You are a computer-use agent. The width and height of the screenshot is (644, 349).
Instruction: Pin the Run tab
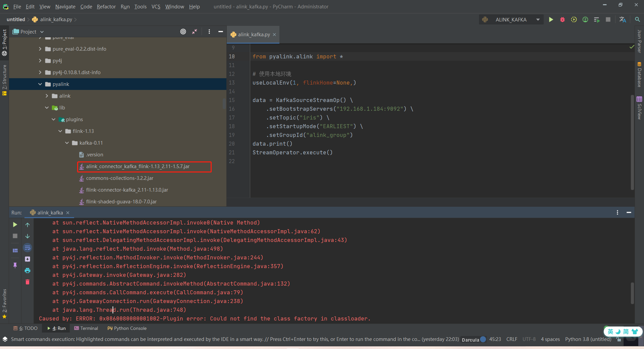click(15, 265)
